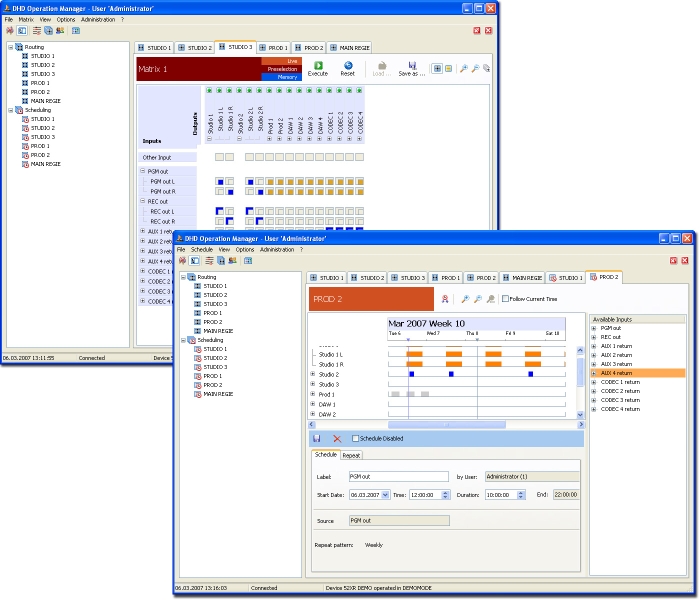Image resolution: width=700 pixels, height=600 pixels.
Task: Toggle PGM out L to CODEC 4 crosspoint
Action: [x=360, y=181]
